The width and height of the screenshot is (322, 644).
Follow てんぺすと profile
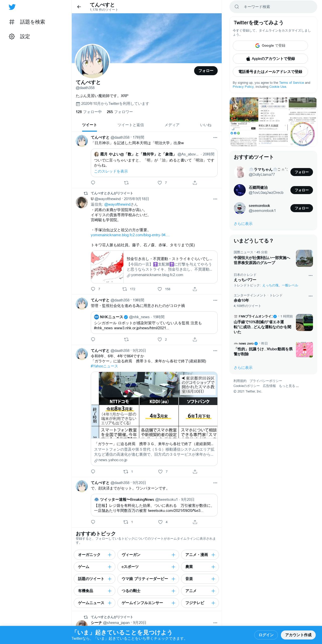[206, 71]
